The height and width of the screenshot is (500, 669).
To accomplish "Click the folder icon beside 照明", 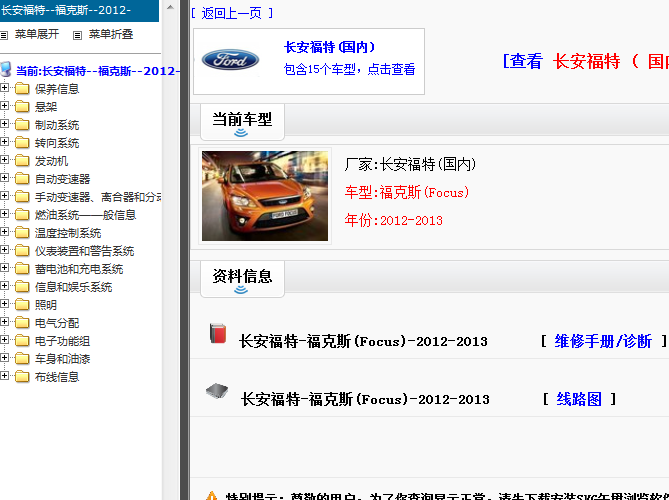I will (x=22, y=305).
